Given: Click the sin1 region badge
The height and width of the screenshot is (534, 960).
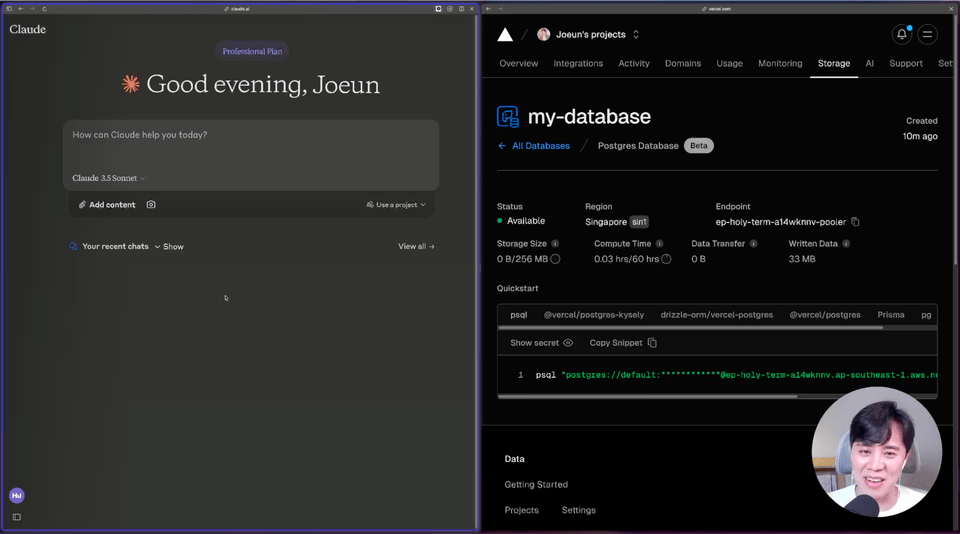Looking at the screenshot, I should coord(639,222).
